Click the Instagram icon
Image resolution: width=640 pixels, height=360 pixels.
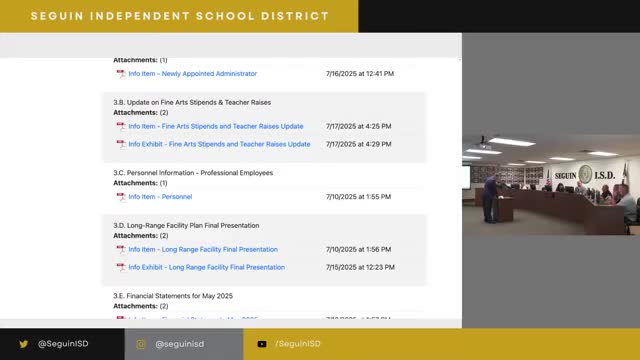(141, 344)
